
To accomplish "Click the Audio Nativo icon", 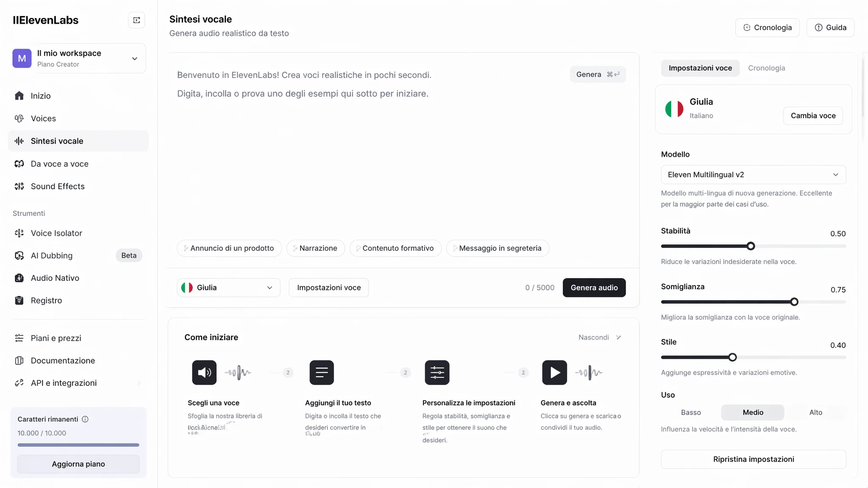I will pyautogui.click(x=19, y=278).
